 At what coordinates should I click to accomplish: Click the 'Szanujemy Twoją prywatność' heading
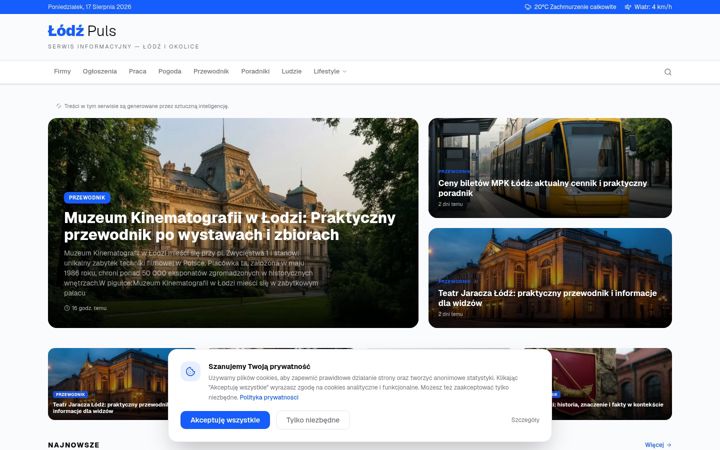pyautogui.click(x=259, y=366)
